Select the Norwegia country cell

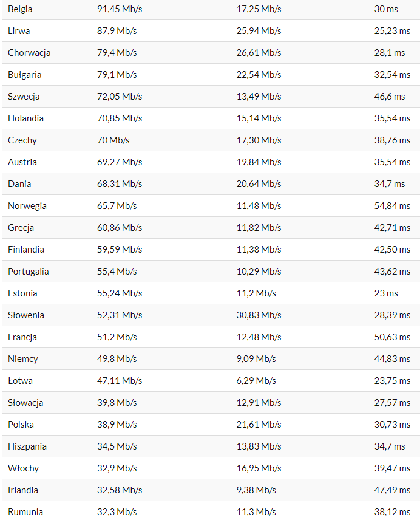coord(27,206)
